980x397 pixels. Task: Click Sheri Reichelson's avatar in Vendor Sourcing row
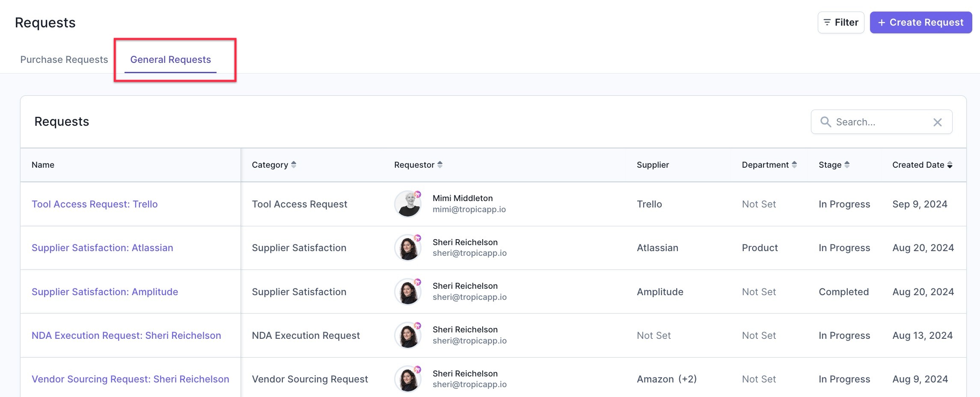click(x=408, y=379)
